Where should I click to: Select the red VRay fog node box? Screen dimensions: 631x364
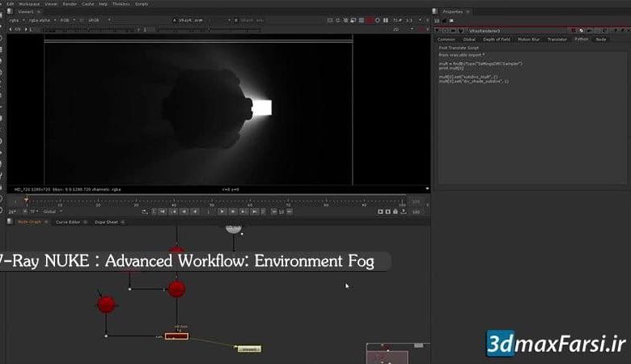[176, 336]
